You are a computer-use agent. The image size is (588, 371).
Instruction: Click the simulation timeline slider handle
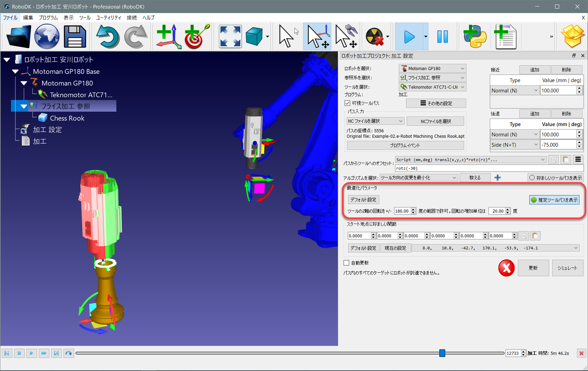(x=442, y=353)
